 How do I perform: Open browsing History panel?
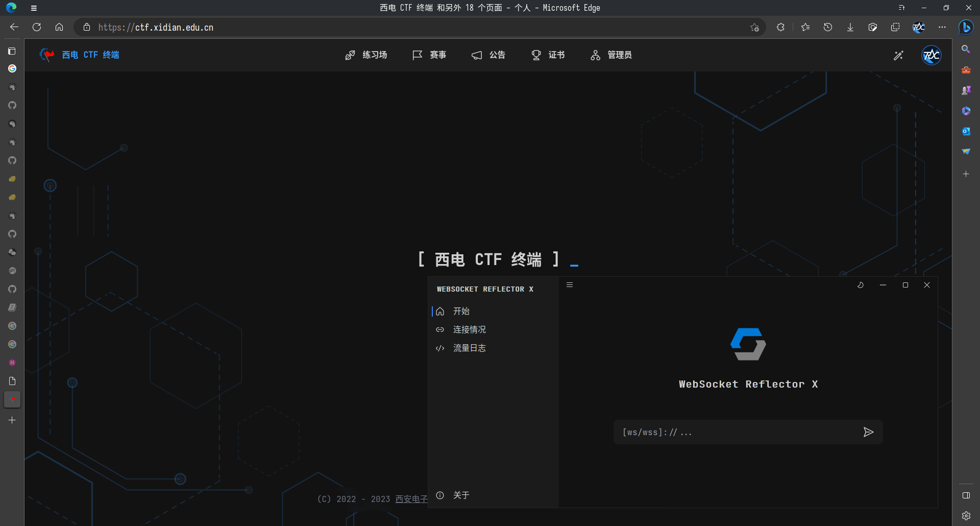tap(828, 27)
